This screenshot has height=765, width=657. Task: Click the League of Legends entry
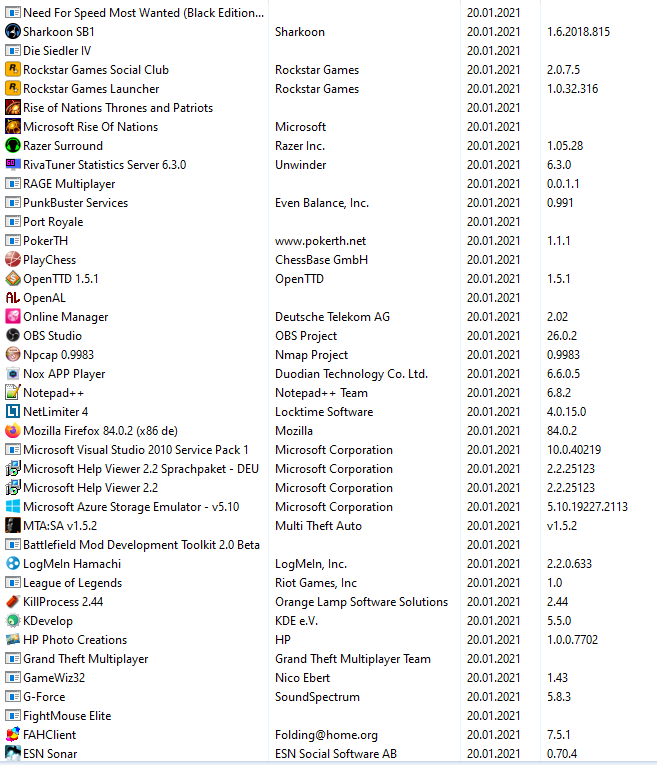pyautogui.click(x=73, y=583)
